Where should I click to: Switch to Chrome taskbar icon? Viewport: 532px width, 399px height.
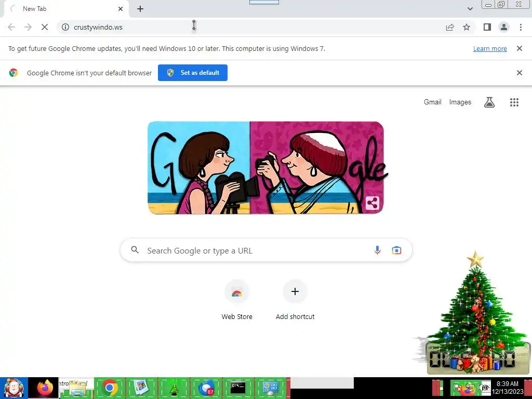coord(110,388)
